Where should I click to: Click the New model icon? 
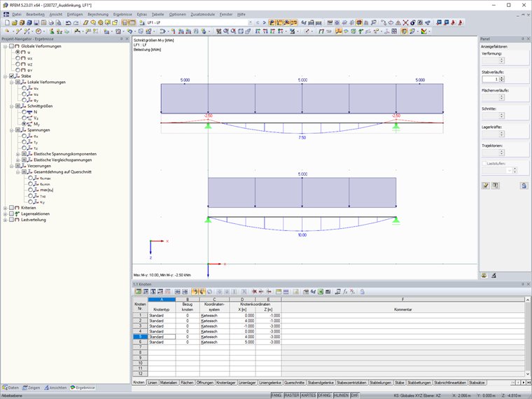point(7,22)
